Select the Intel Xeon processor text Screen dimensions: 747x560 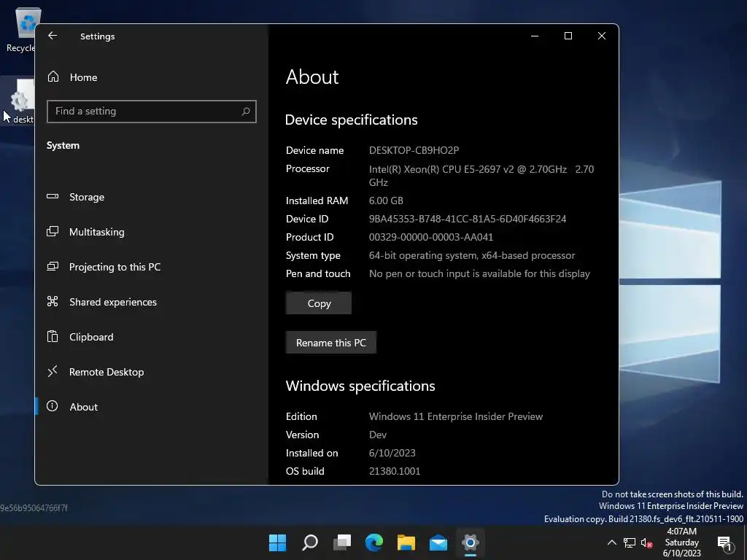(481, 176)
